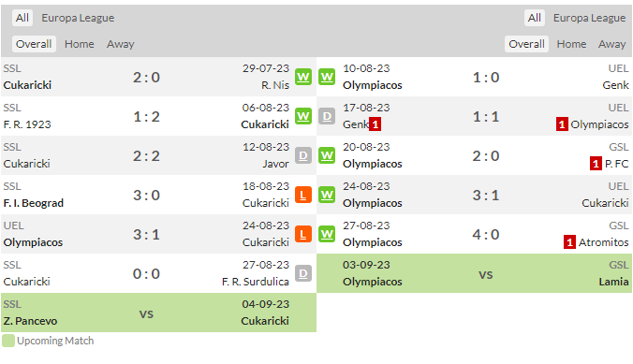
Task: Switch right panel to Away matches
Action: point(612,44)
